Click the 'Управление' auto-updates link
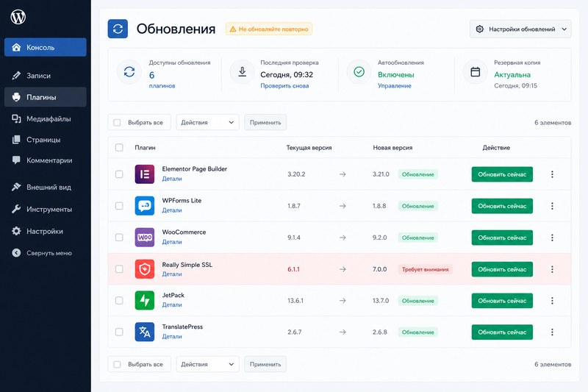 395,86
